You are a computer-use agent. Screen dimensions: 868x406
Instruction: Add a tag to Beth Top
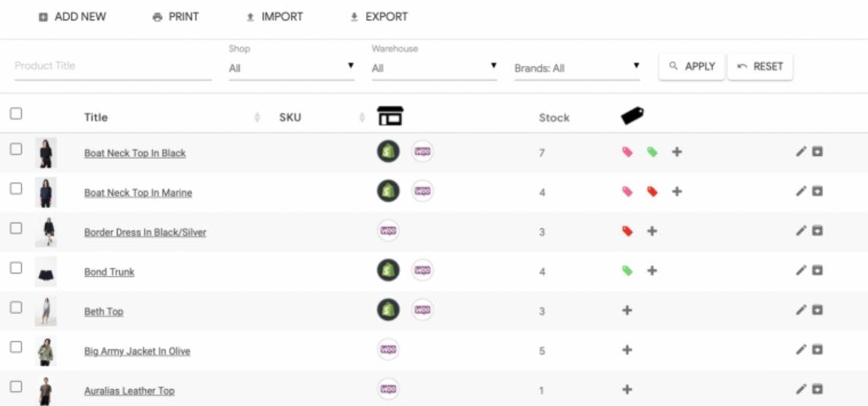[x=627, y=310]
